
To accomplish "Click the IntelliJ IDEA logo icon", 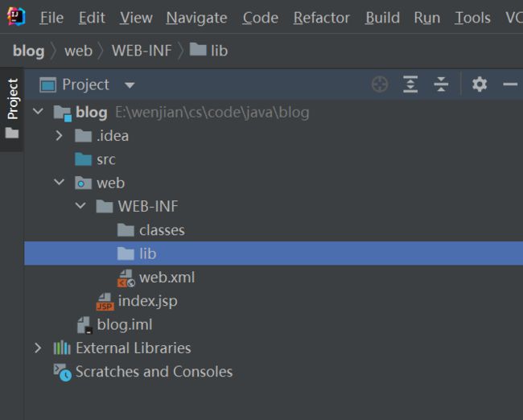I will 16,17.
